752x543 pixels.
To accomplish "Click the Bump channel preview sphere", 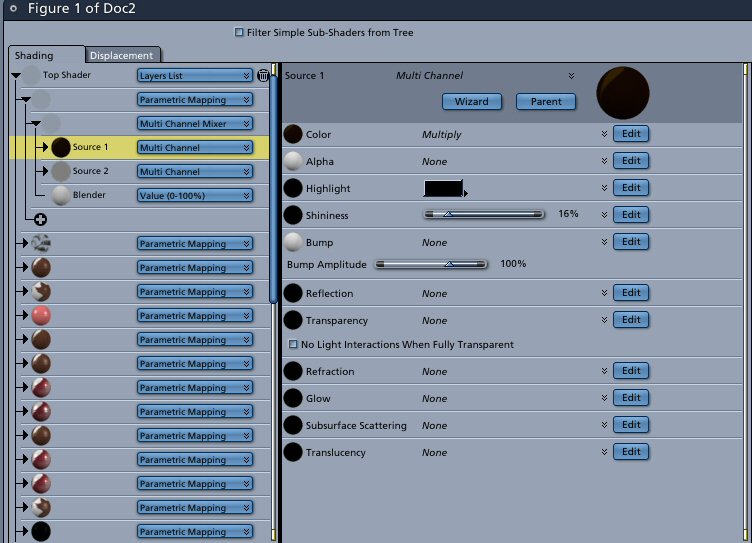I will coord(293,242).
